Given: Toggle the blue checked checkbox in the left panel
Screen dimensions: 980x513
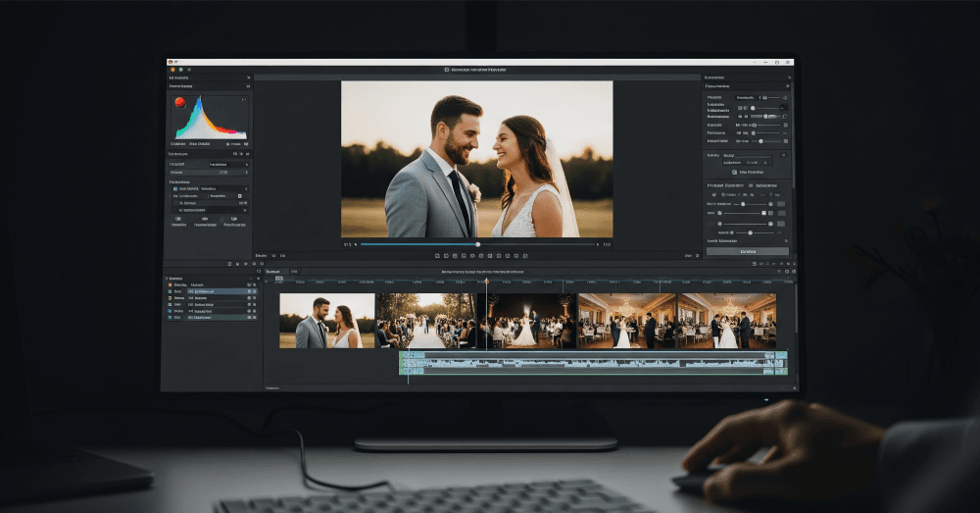Looking at the screenshot, I should pyautogui.click(x=175, y=188).
